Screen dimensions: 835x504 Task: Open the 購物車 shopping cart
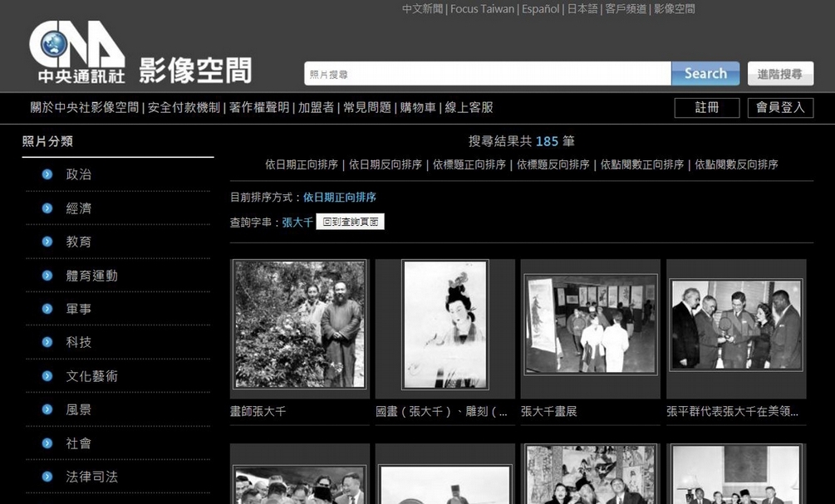(x=418, y=107)
